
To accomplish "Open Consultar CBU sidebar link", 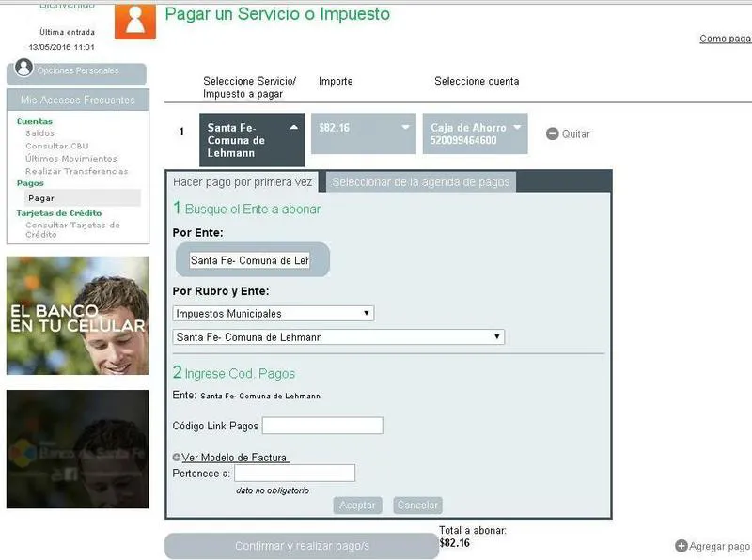I will (57, 147).
